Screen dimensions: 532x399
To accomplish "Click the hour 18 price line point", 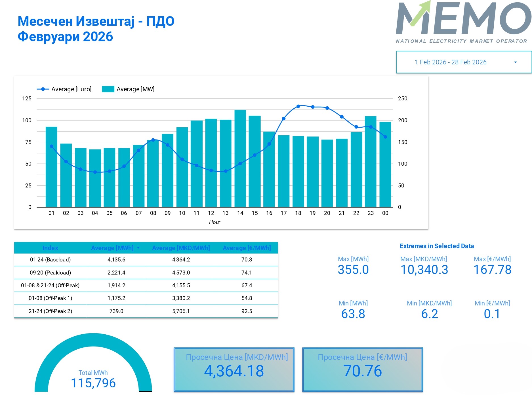I will click(x=298, y=106).
